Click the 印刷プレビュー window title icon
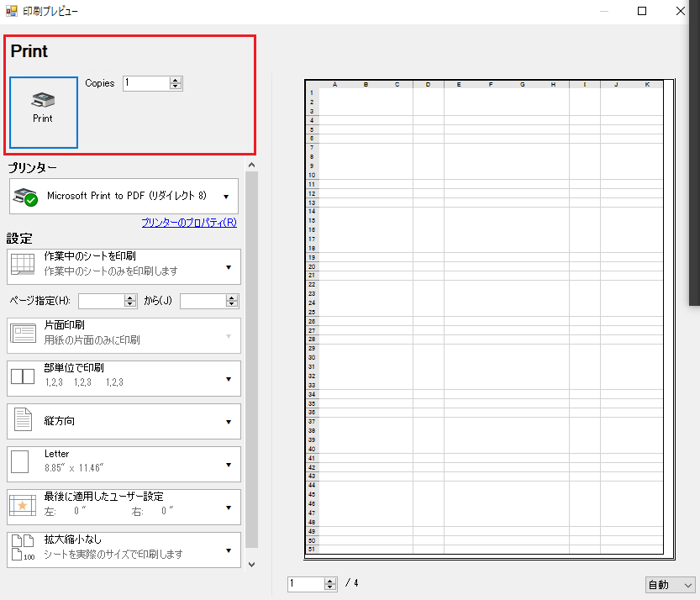This screenshot has width=700, height=600. coord(12,11)
